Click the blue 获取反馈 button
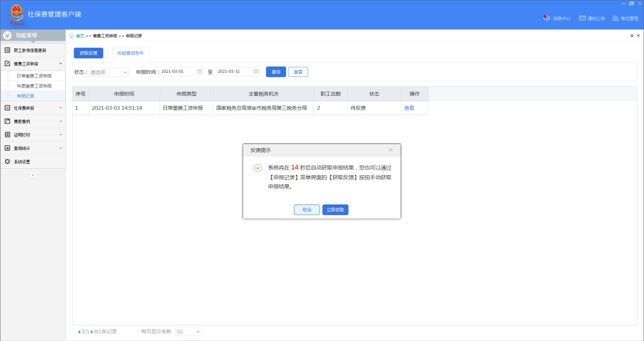Viewport: 644px width, 341px height. 88,53
